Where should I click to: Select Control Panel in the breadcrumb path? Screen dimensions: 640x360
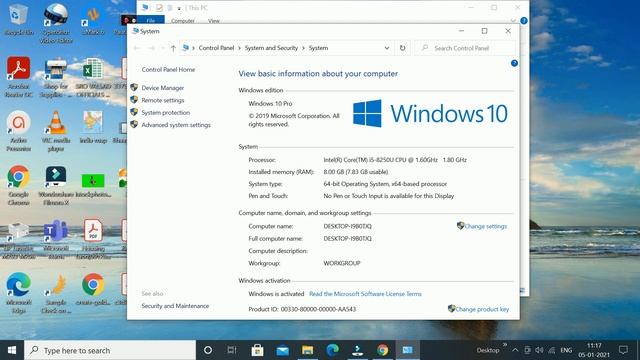pyautogui.click(x=216, y=48)
